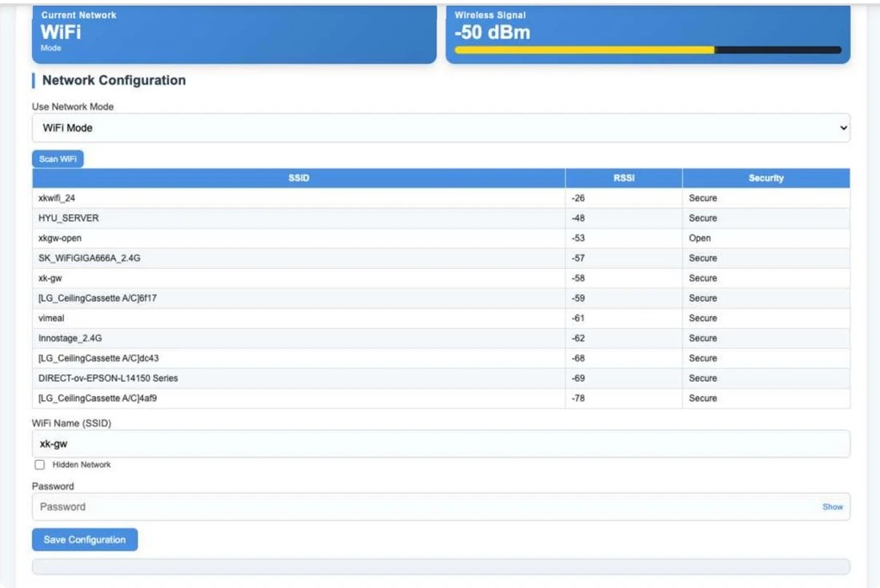Click the Security column header
The width and height of the screenshot is (880, 588).
(x=766, y=178)
